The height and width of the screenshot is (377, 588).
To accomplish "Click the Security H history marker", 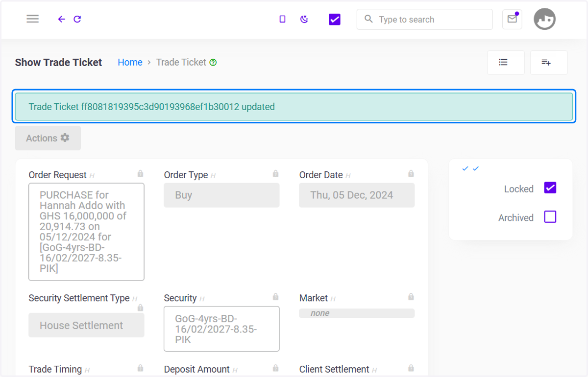I will tap(202, 299).
